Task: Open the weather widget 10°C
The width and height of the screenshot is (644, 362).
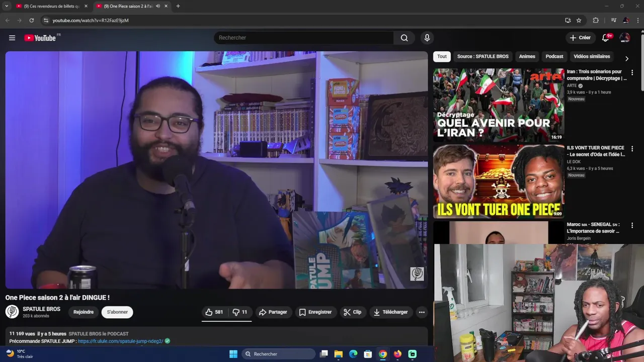Action: 20,354
